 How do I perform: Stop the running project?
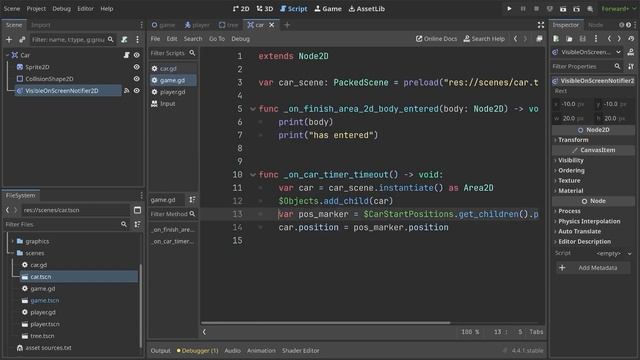pyautogui.click(x=536, y=9)
